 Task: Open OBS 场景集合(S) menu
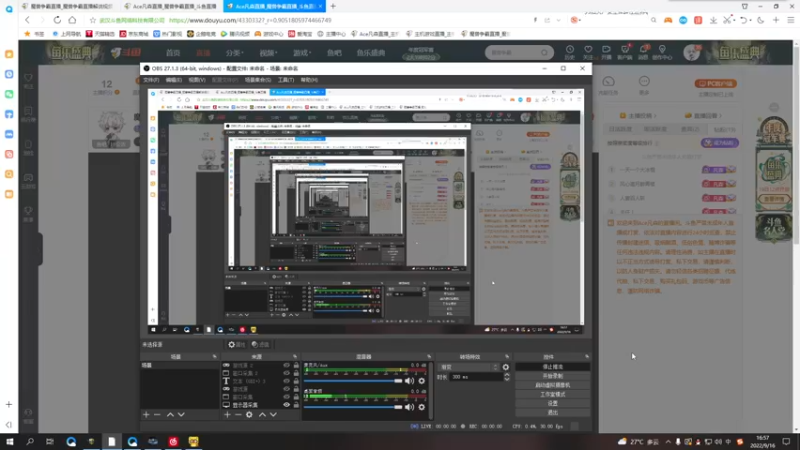point(258,80)
